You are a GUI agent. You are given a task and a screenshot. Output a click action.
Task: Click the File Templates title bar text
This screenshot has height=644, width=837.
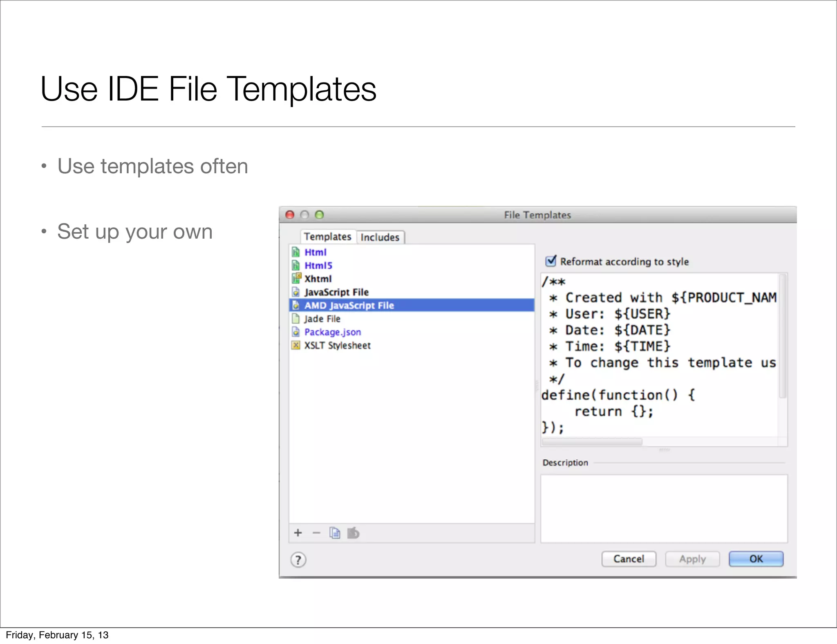coord(537,215)
